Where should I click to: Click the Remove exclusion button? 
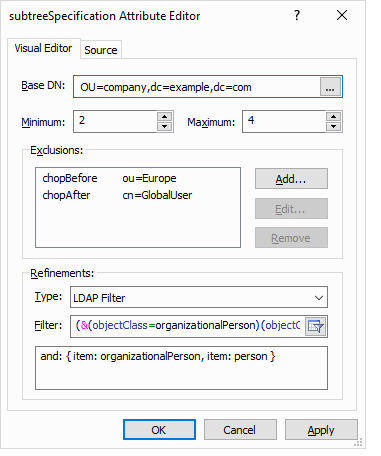pyautogui.click(x=291, y=238)
